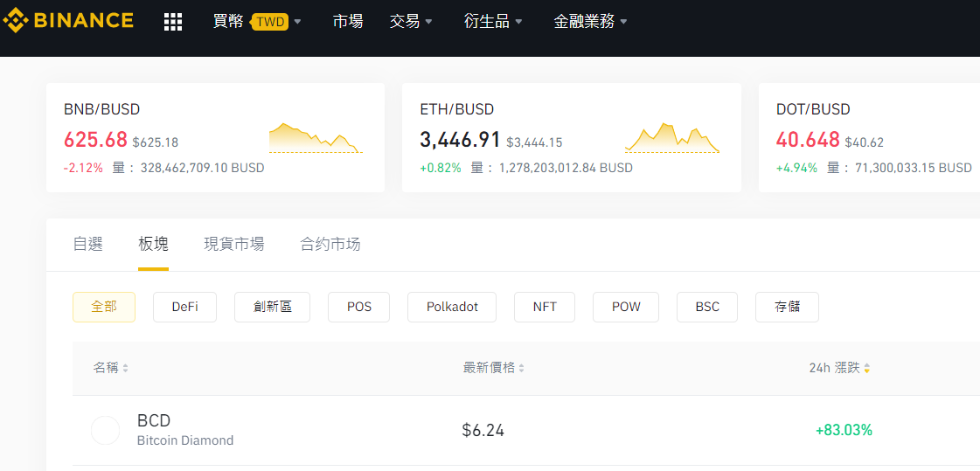Screen dimensions: 980x471
Task: Click the +83.03% change value
Action: [x=844, y=431]
